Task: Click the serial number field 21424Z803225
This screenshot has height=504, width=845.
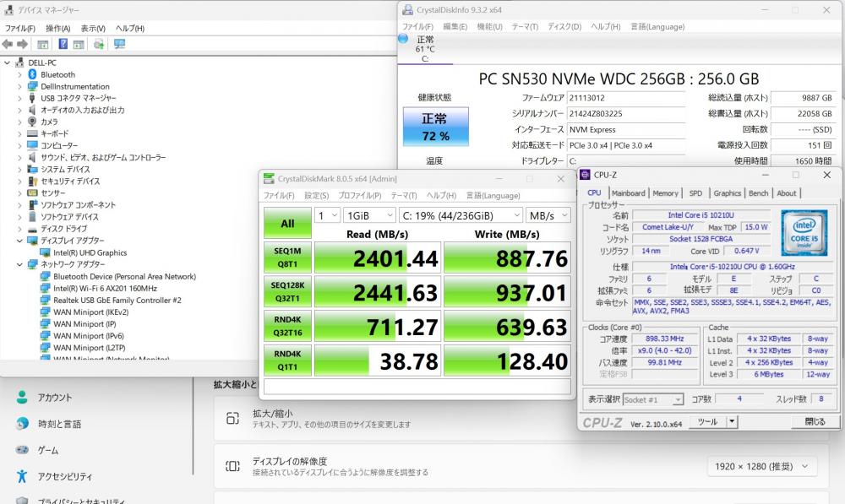Action: click(625, 114)
